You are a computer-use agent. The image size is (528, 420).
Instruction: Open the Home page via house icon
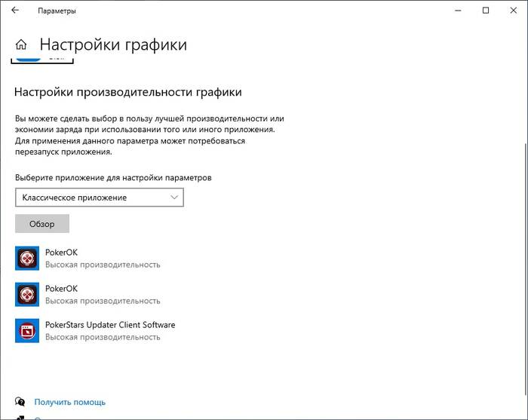coord(21,44)
